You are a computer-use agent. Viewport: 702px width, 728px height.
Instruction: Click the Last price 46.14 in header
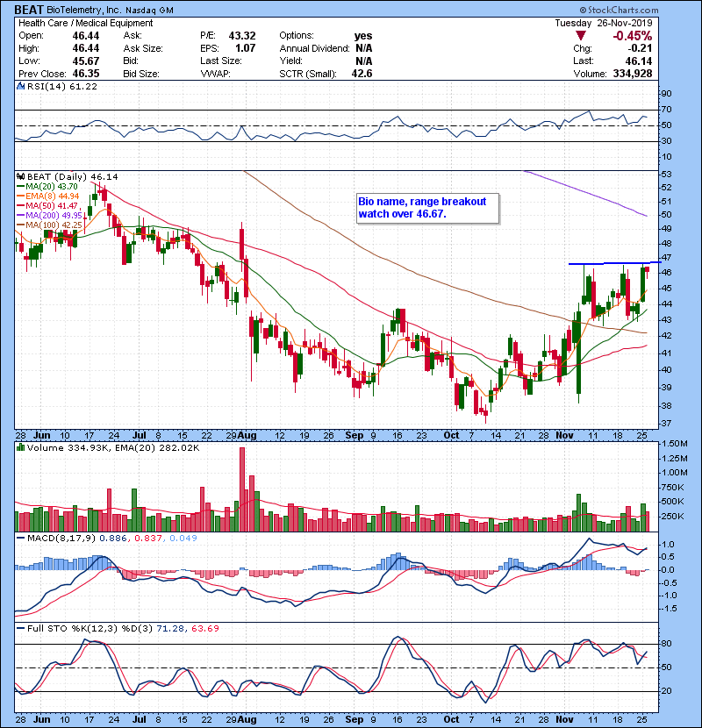point(638,61)
